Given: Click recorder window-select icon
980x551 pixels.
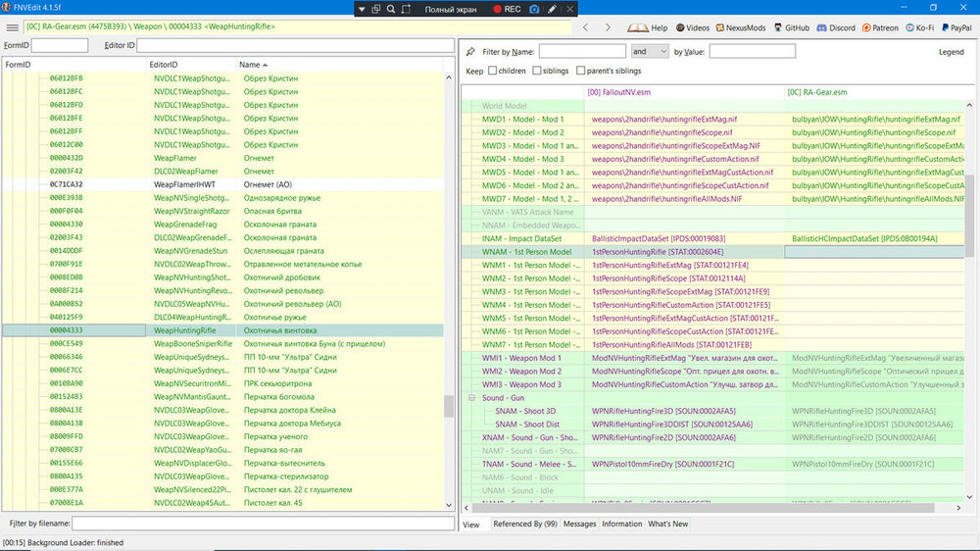Looking at the screenshot, I should click(x=376, y=10).
